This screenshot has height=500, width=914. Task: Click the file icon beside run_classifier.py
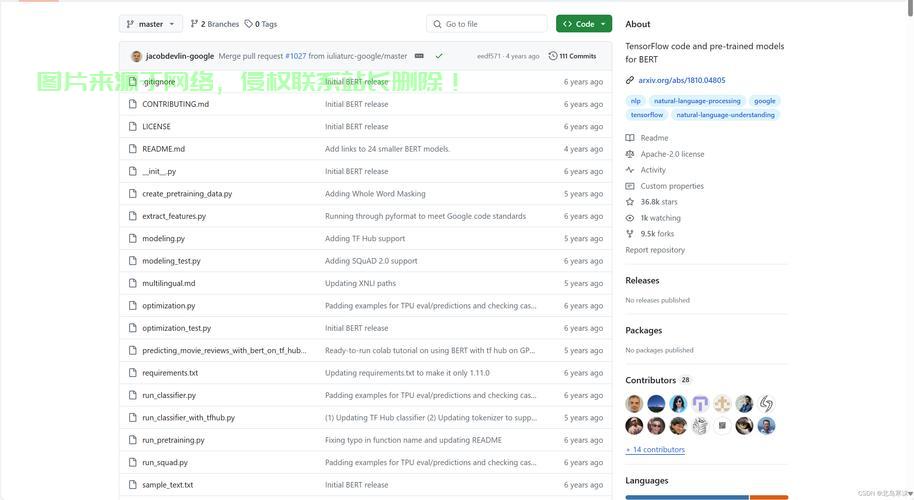point(132,396)
